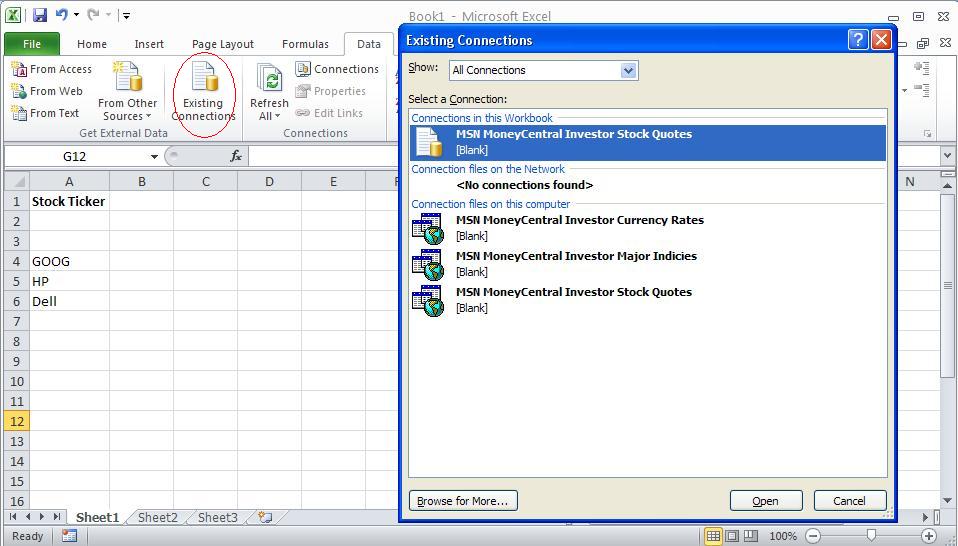Switch to the Page Layout tab
Viewport: 958px width, 546px height.
(x=222, y=44)
